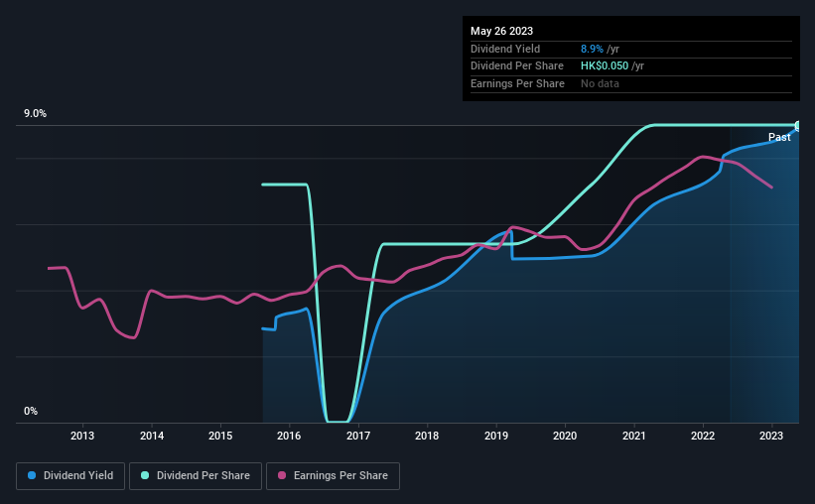Screen dimensions: 815x504
Task: Click the blue Dividend Yield legend dot
Action: (32, 475)
